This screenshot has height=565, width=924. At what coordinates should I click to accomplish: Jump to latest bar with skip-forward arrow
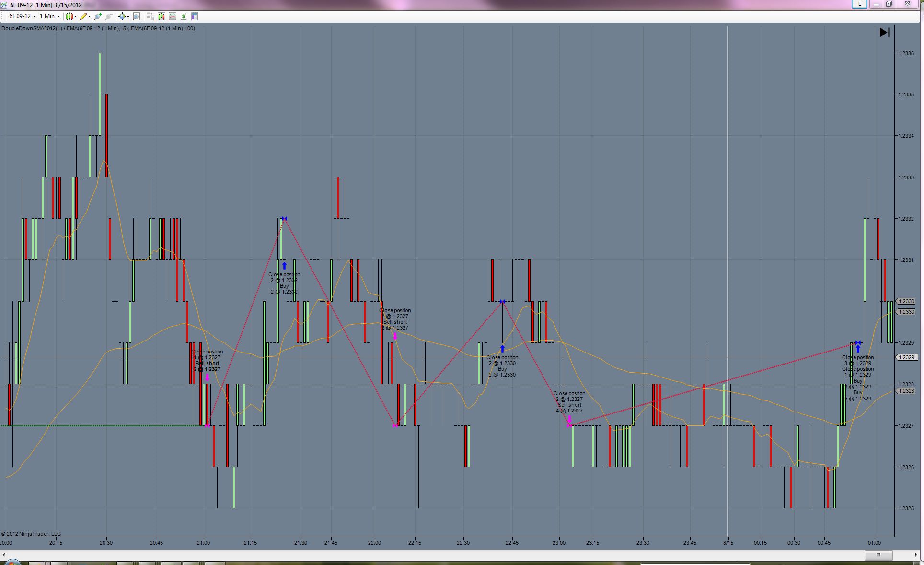click(885, 33)
